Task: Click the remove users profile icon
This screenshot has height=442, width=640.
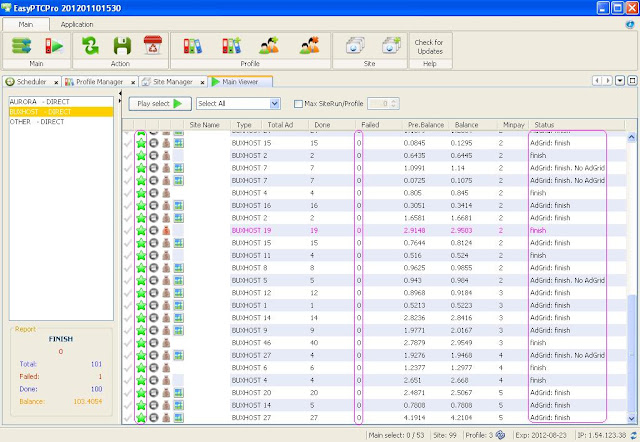Action: (309, 45)
